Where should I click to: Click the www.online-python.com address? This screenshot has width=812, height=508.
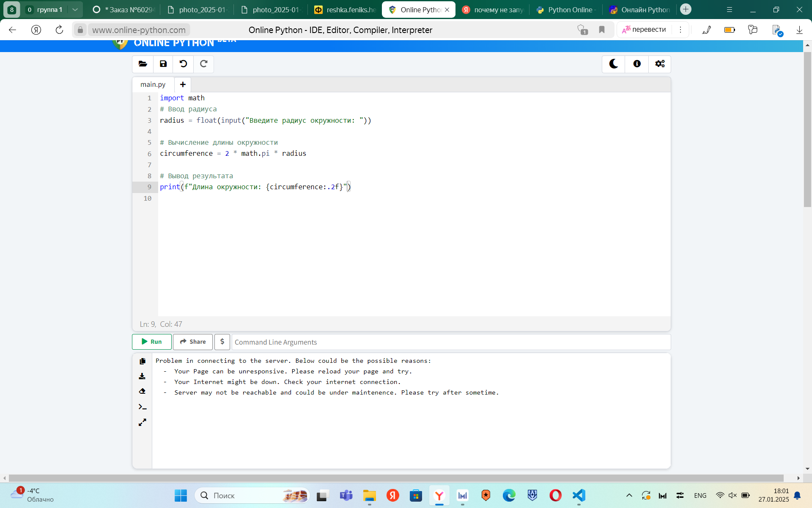[139, 30]
